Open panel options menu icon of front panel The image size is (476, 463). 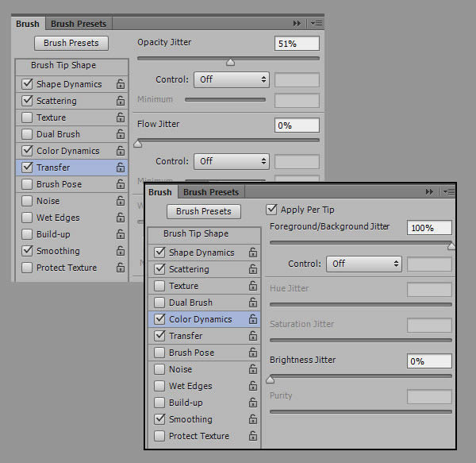tap(447, 192)
